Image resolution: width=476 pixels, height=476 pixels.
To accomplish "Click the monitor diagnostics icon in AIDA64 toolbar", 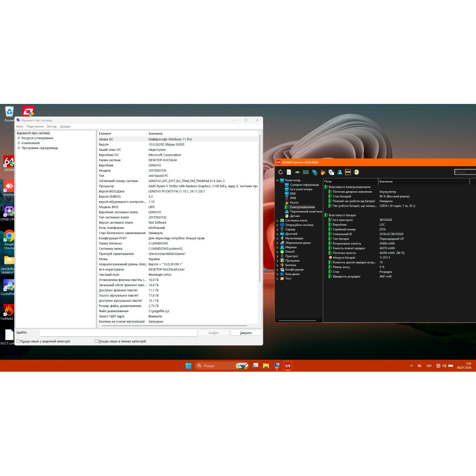I will [315, 172].
